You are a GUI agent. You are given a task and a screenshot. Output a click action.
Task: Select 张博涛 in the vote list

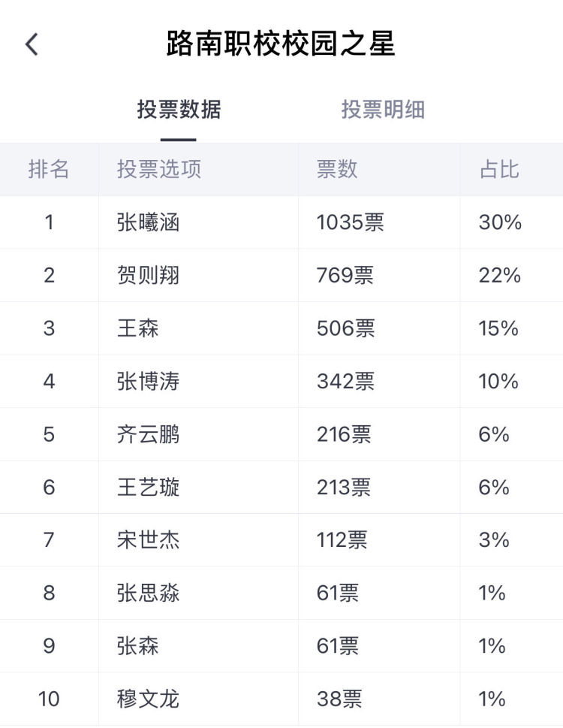point(149,382)
